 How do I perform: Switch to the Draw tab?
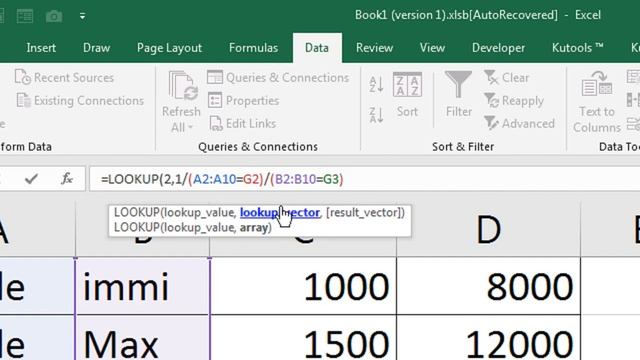point(96,48)
